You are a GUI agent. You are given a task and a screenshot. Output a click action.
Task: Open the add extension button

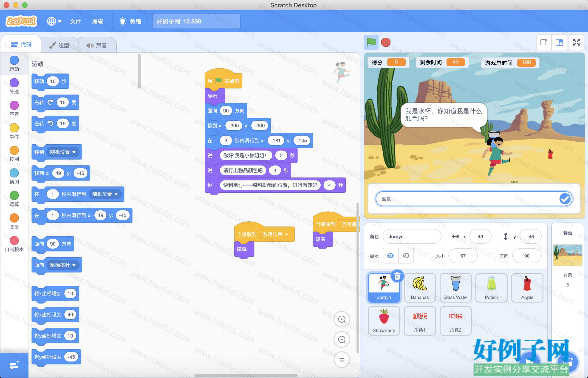14,366
